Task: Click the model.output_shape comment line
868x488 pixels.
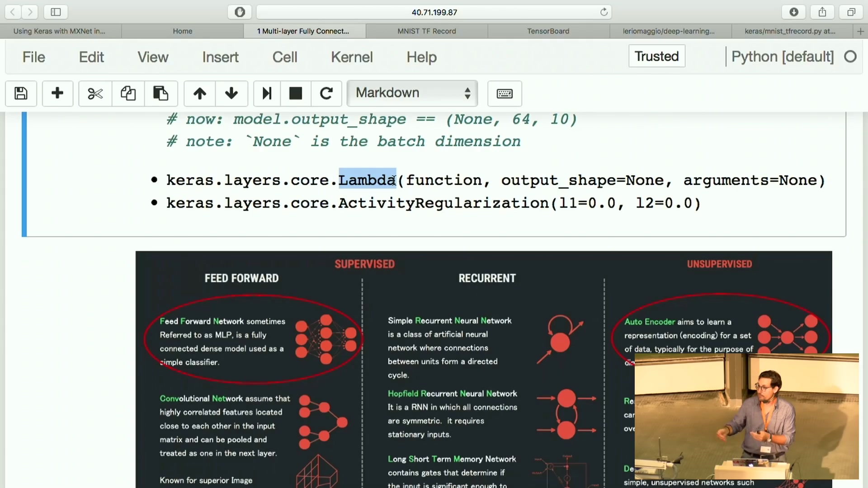Action: 372,119
